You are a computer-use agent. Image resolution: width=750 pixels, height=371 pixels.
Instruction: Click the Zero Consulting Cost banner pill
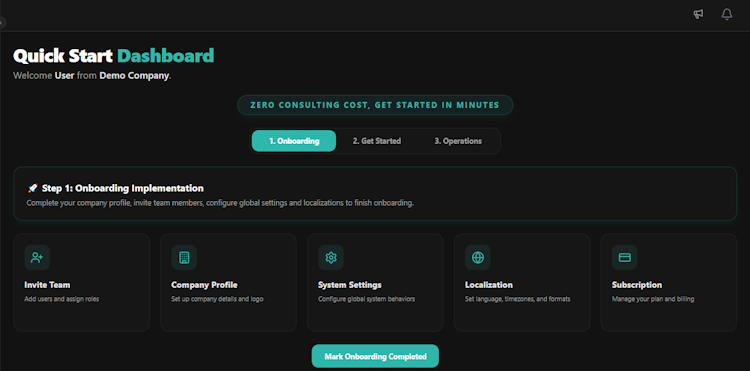click(375, 105)
